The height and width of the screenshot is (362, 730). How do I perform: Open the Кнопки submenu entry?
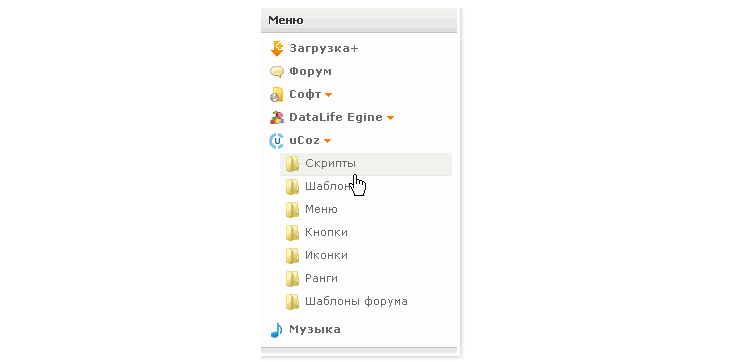click(326, 232)
